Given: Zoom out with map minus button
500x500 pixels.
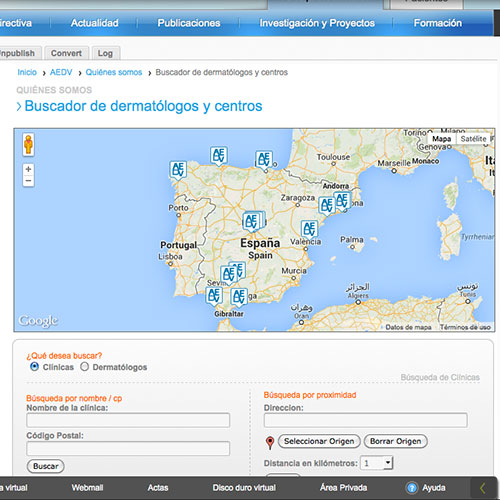Looking at the screenshot, I should coord(28,181).
